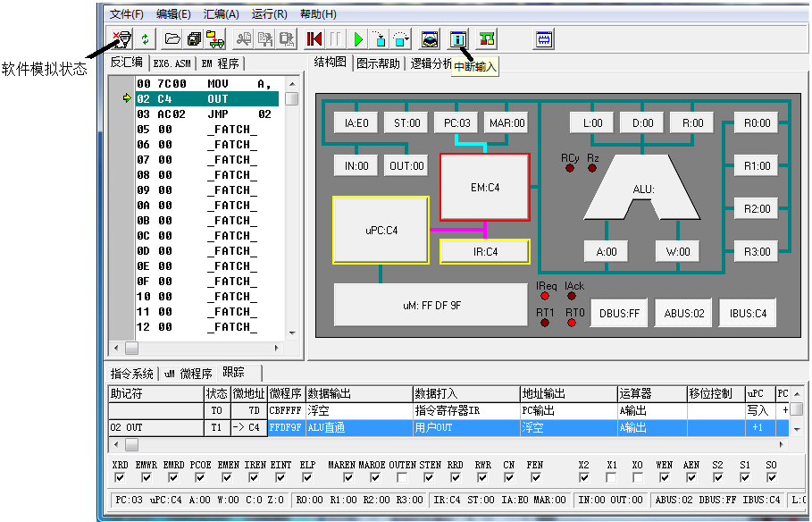812x522 pixels.
Task: Run the program with green play icon
Action: pyautogui.click(x=357, y=38)
